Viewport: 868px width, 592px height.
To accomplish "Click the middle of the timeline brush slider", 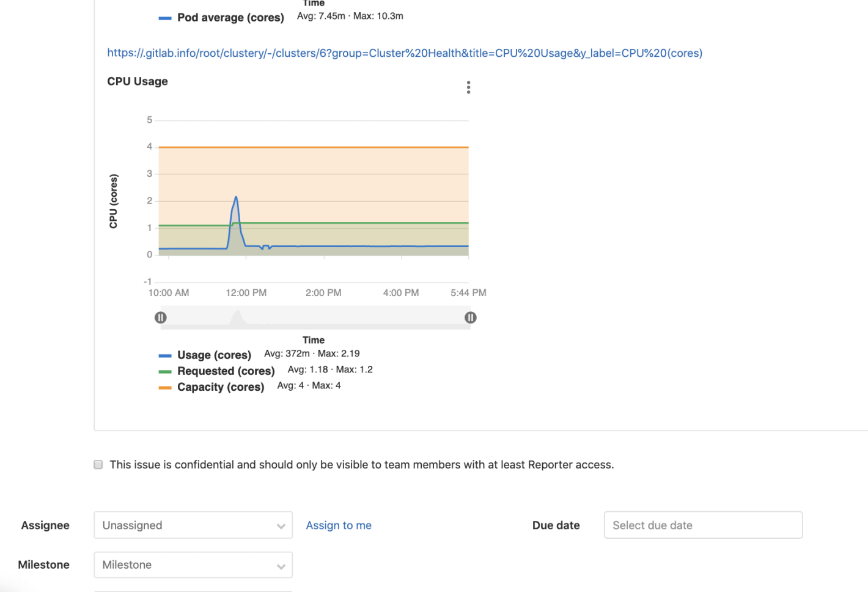I will tap(315, 317).
